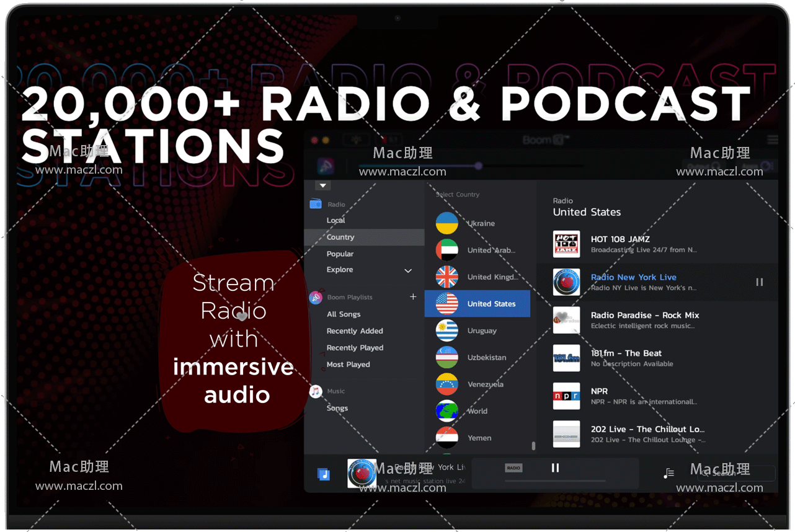The image size is (795, 532).
Task: Add a new Boom playlist with plus icon
Action: click(x=413, y=297)
